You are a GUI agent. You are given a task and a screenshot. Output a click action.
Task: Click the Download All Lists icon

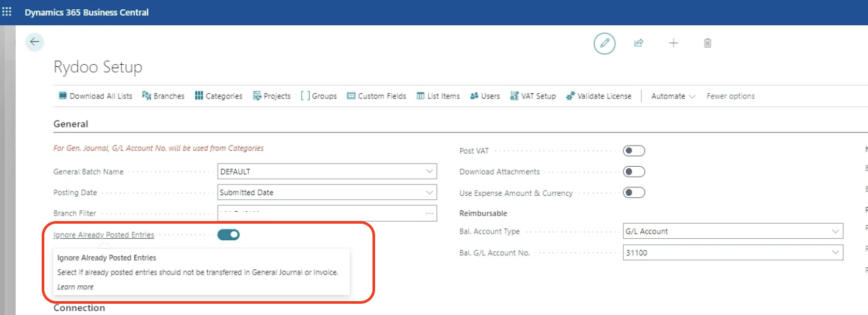63,96
